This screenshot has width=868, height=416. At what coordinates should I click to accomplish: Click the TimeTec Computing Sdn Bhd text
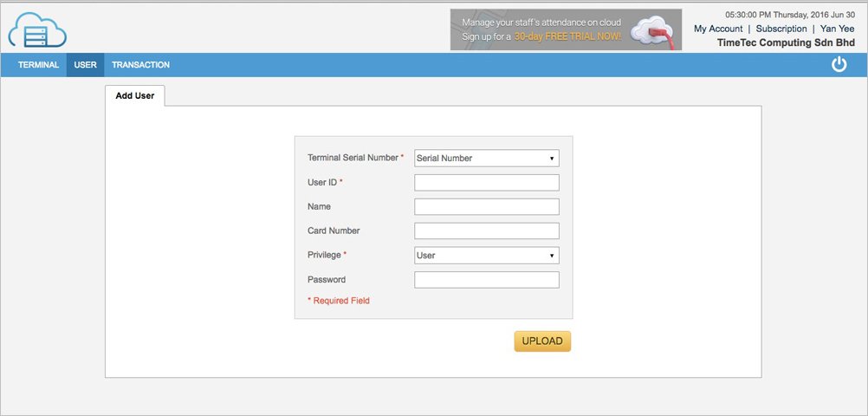[x=786, y=42]
